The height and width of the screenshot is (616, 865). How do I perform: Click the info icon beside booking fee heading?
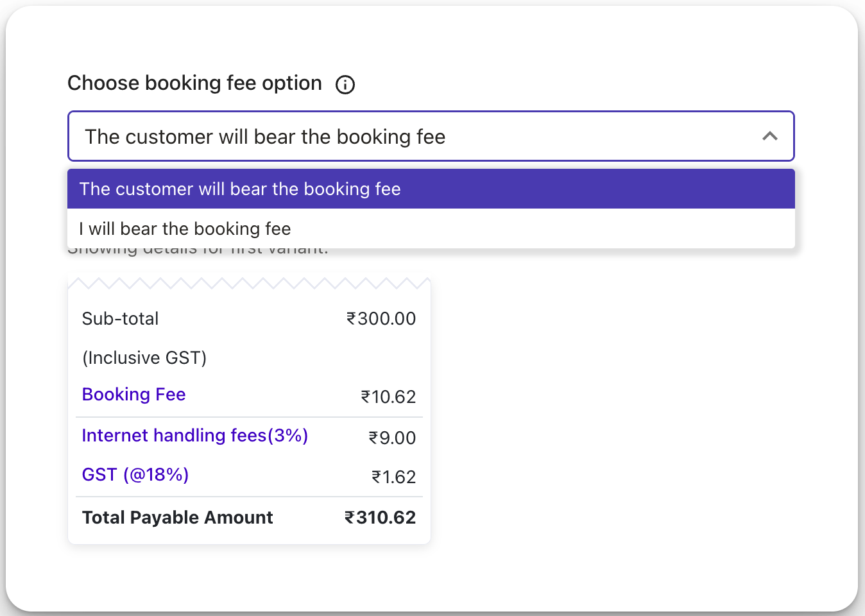345,84
